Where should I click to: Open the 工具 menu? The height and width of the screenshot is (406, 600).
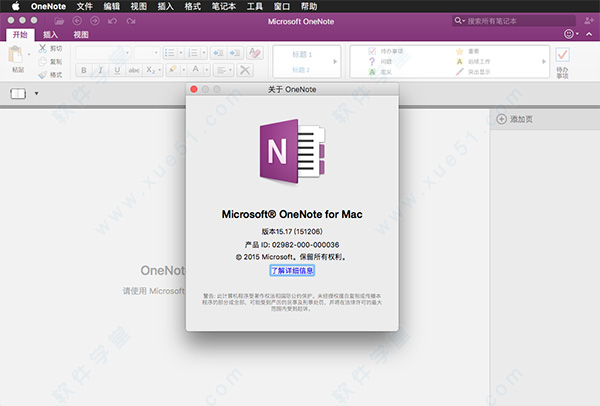(254, 6)
